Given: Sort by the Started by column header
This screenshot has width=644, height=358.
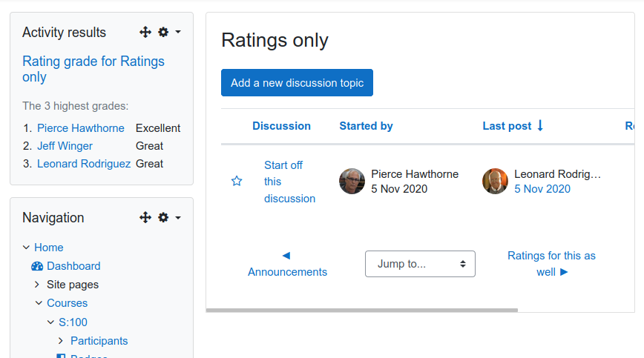Looking at the screenshot, I should 366,126.
